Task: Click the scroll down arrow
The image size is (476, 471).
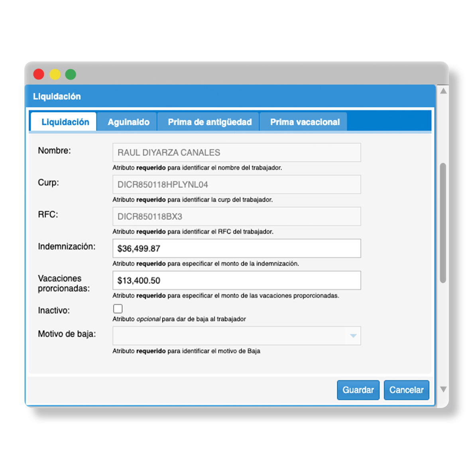Action: point(443,389)
